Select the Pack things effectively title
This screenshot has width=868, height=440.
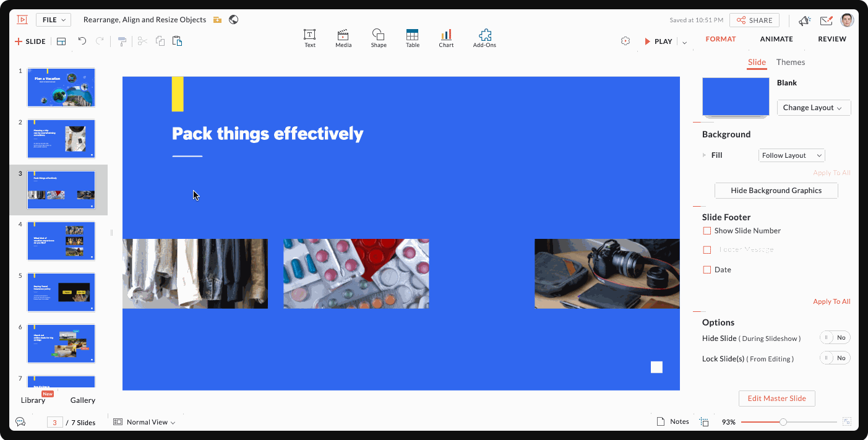267,134
